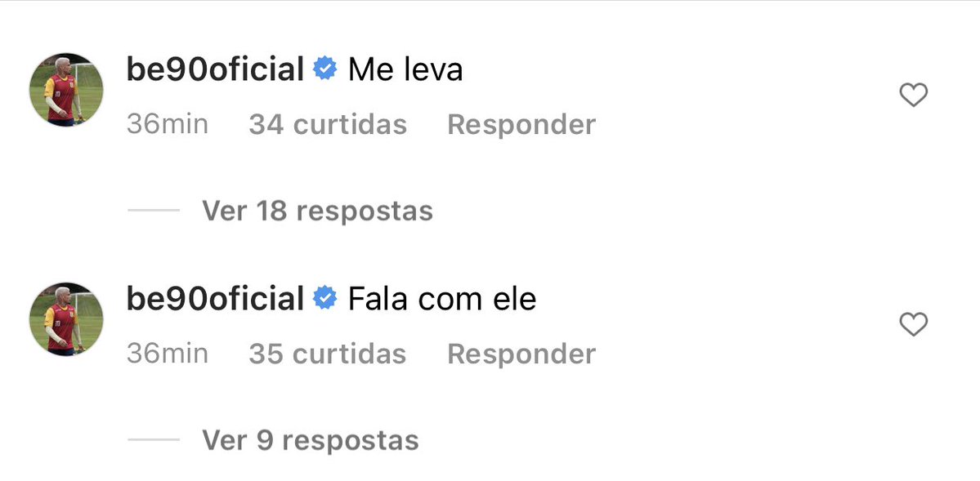
Task: Expand "Ver 18 respostas" thread
Action: point(317,211)
